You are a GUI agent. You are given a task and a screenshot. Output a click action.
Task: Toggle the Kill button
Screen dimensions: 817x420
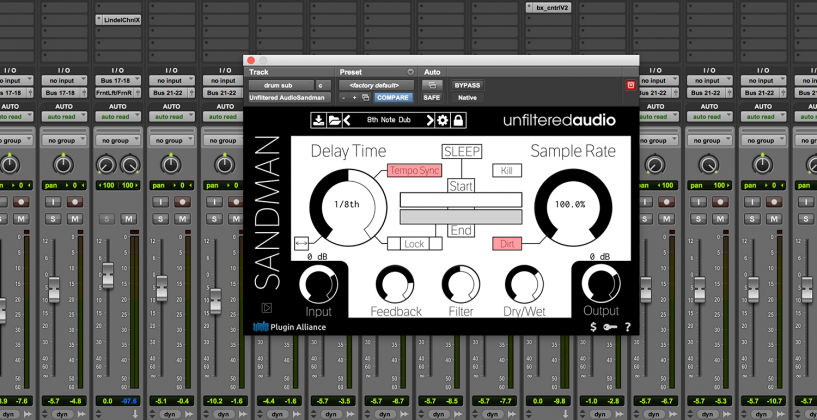pos(507,170)
